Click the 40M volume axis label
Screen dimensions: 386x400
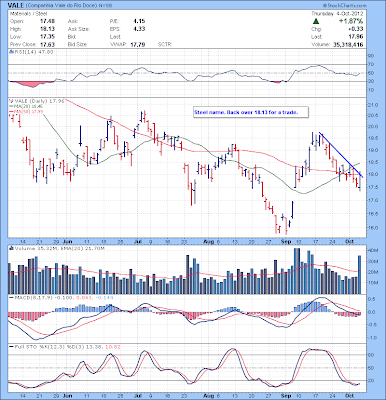[x=373, y=250]
